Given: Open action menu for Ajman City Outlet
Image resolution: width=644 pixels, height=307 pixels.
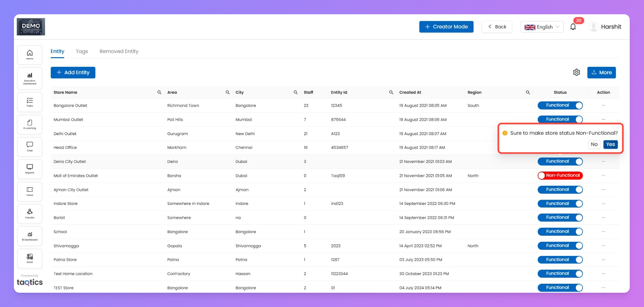Looking at the screenshot, I should pos(603,190).
